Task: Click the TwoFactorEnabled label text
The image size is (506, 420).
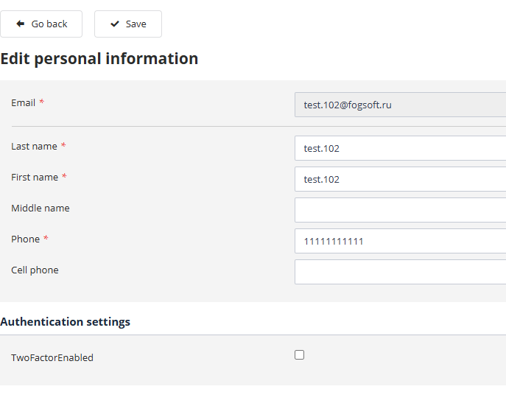Action: [52, 358]
